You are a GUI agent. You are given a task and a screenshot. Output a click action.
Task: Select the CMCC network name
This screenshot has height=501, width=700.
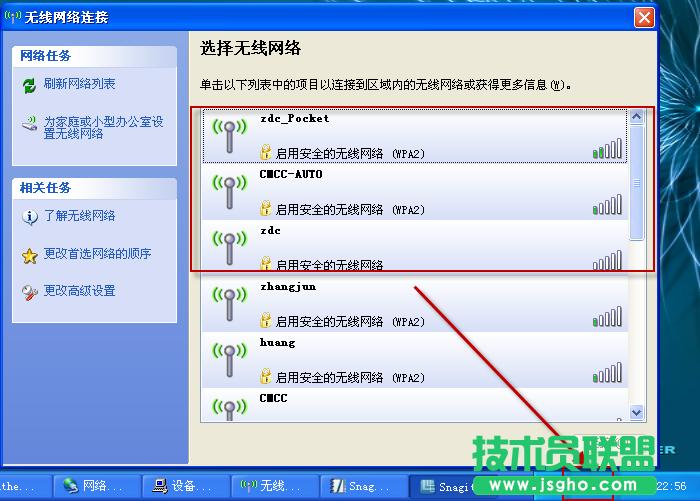tap(273, 398)
